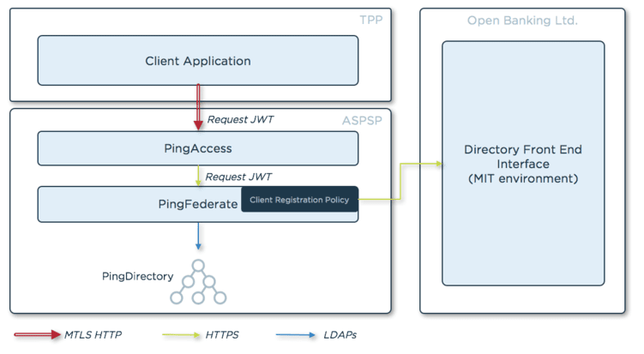The height and width of the screenshot is (354, 644).
Task: Click the Request JWT label above PingFederate
Action: pyautogui.click(x=238, y=177)
